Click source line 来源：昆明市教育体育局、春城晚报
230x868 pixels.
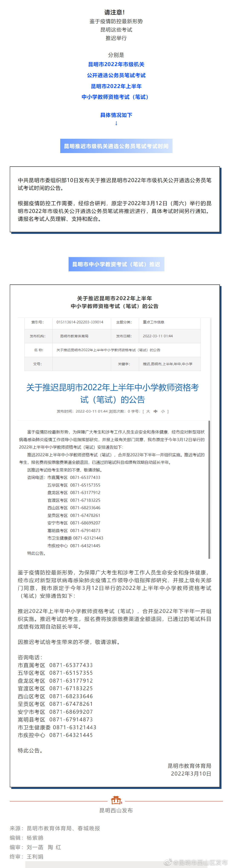coord(55,828)
